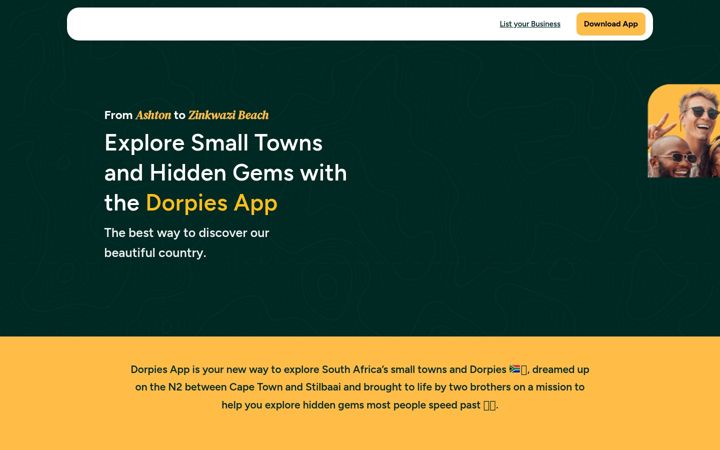The width and height of the screenshot is (720, 450).
Task: Click the line "help you explore hidden gems"
Action: 360,405
